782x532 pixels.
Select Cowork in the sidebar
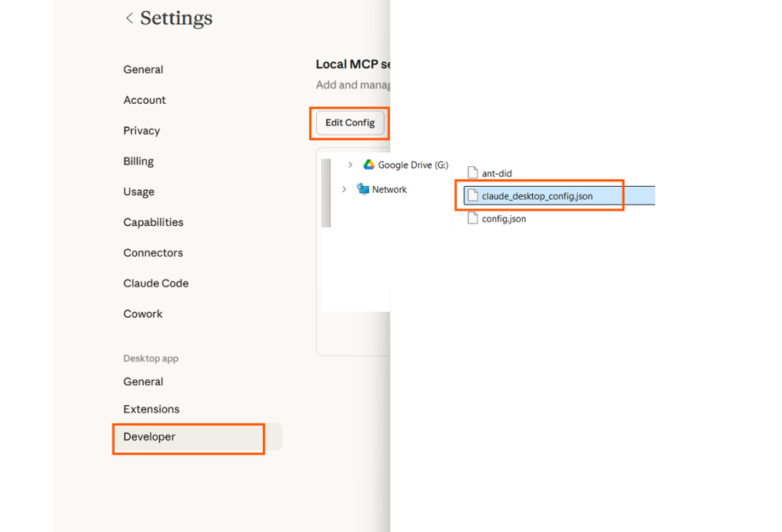(143, 314)
